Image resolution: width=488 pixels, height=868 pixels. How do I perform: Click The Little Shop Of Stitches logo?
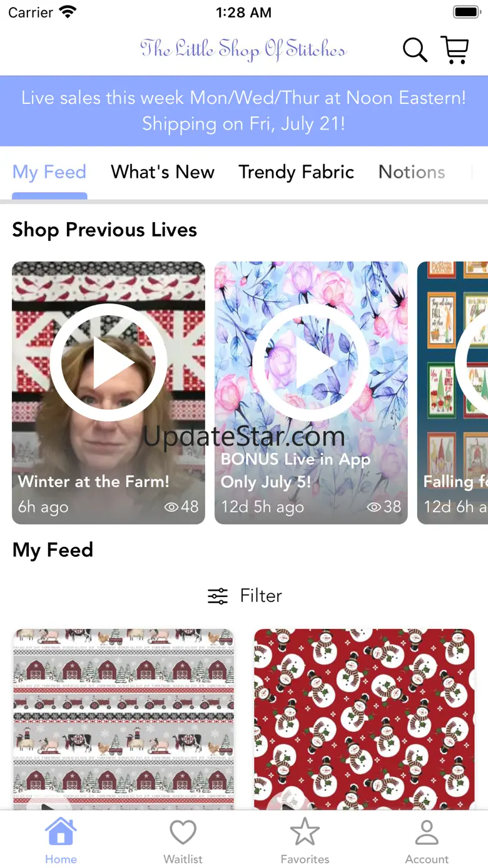(243, 49)
